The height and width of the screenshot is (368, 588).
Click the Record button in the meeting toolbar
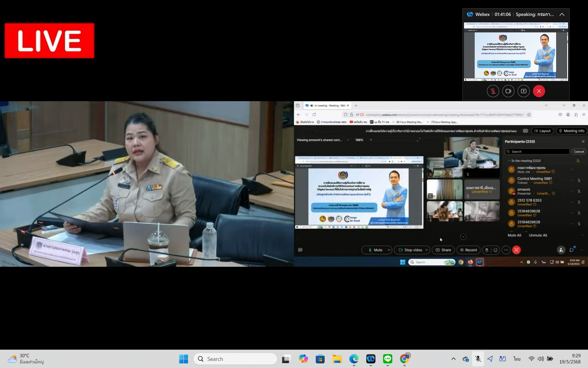[x=468, y=250]
